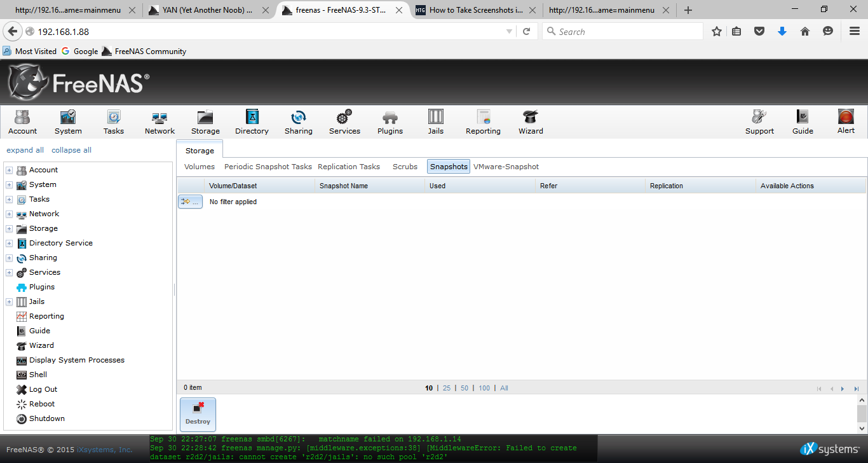Viewport: 868px width, 463px height.
Task: Open the snapshot filter button
Action: 190,202
